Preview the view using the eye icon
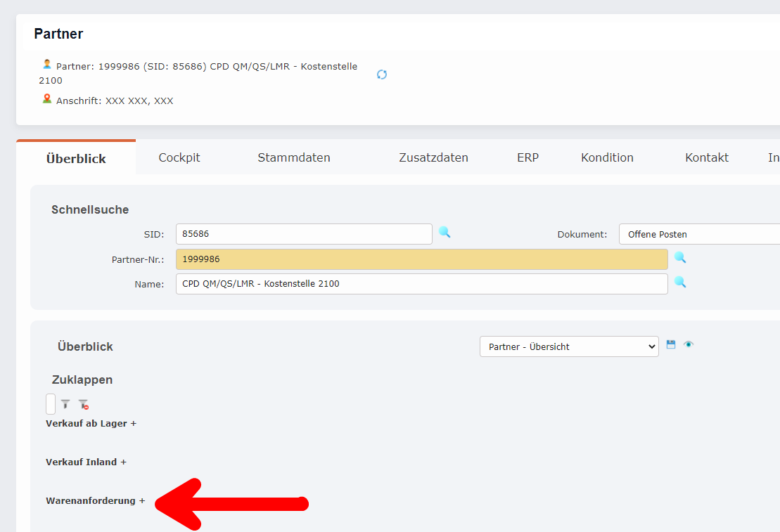Viewport: 780px width, 532px height. pos(689,344)
